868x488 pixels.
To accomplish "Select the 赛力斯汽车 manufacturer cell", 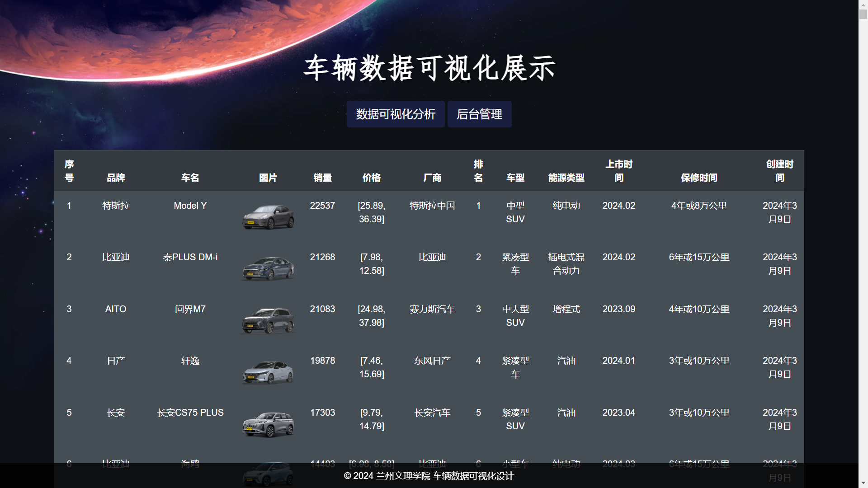I will 432,309.
